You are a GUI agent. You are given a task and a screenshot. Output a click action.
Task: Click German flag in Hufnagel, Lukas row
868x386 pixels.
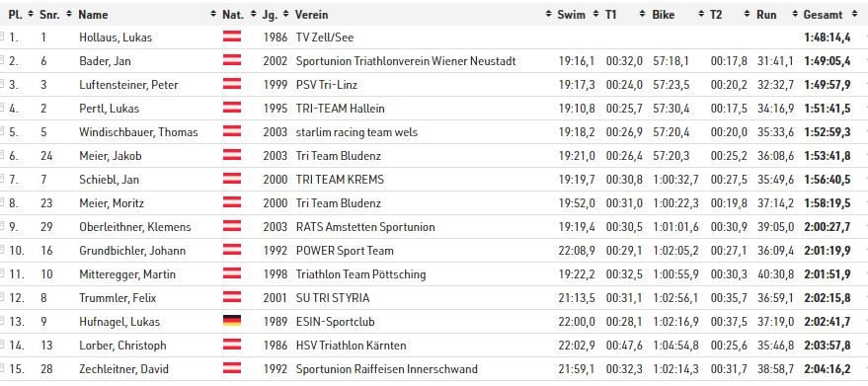click(232, 321)
